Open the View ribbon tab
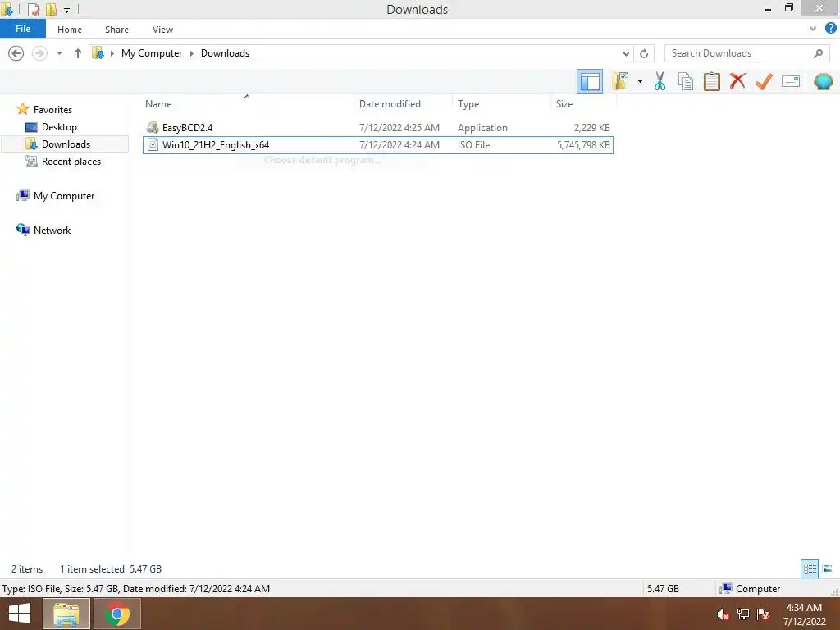 click(162, 30)
